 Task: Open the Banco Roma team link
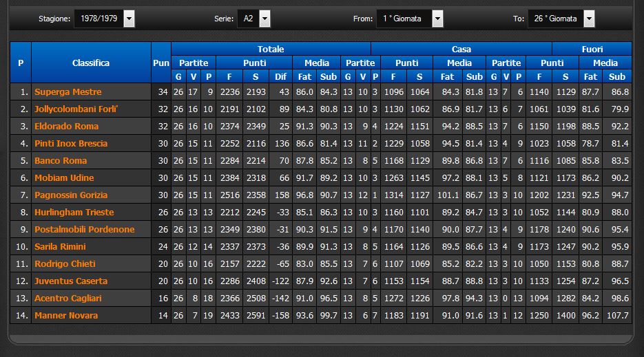pyautogui.click(x=61, y=161)
